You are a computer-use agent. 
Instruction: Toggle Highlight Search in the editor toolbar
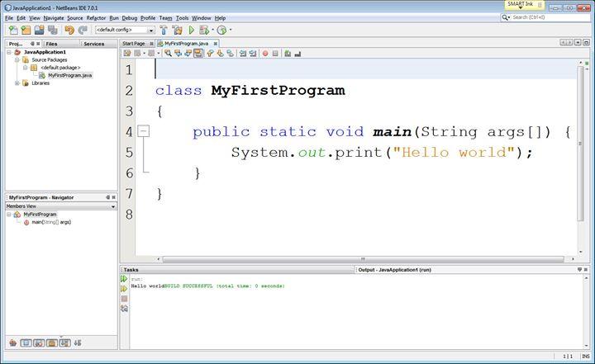(x=198, y=54)
